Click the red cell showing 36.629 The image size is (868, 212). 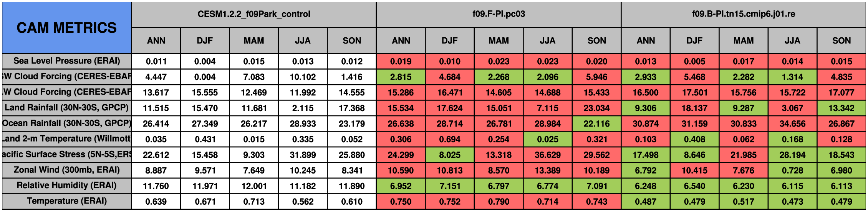(x=547, y=155)
